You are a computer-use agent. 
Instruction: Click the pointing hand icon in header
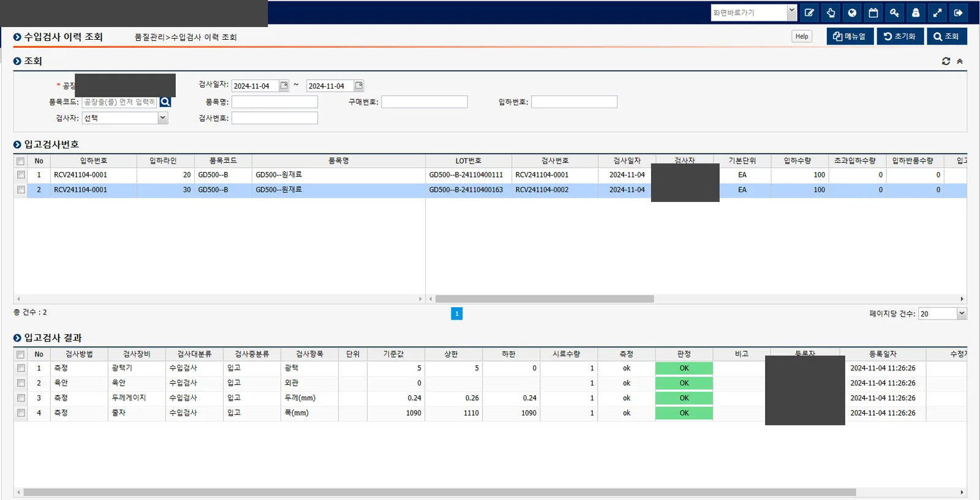(831, 12)
